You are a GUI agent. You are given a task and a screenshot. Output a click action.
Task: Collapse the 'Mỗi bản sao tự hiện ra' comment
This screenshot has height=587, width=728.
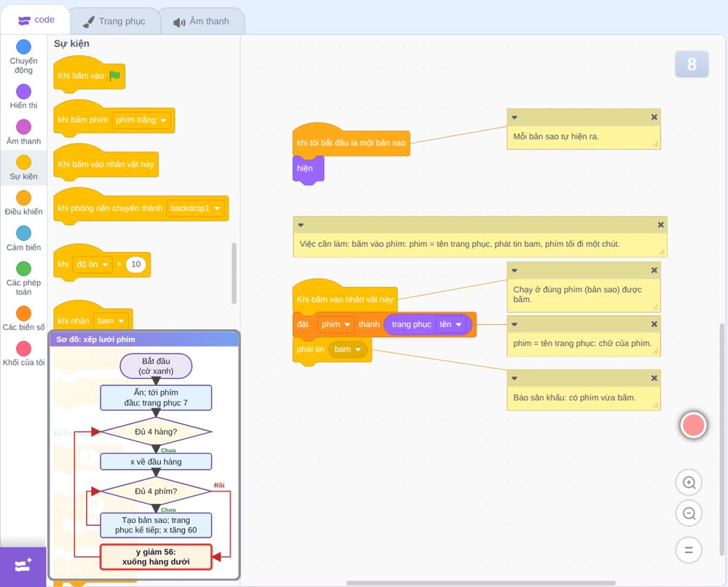tap(515, 117)
